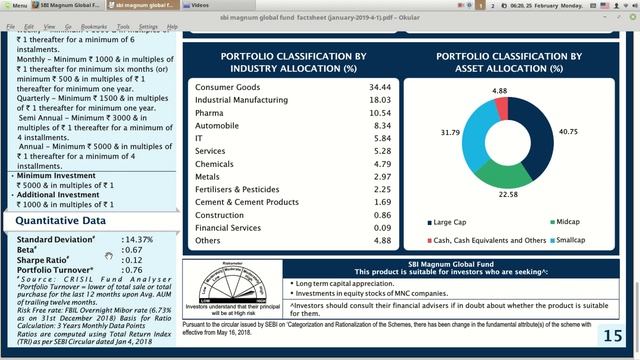Select workspace 1 in the panel switcher
The width and height of the screenshot is (640, 360).
pyautogui.click(x=480, y=5)
